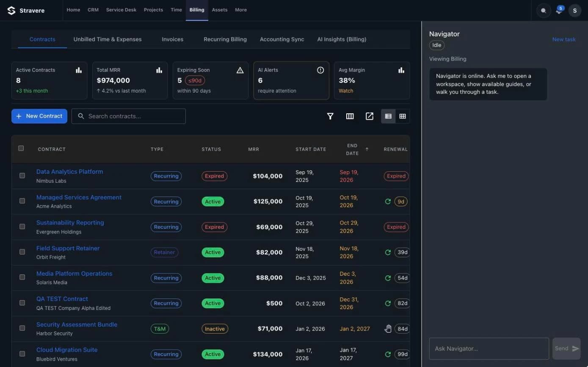
Task: Start a New task in Navigator
Action: (x=564, y=39)
